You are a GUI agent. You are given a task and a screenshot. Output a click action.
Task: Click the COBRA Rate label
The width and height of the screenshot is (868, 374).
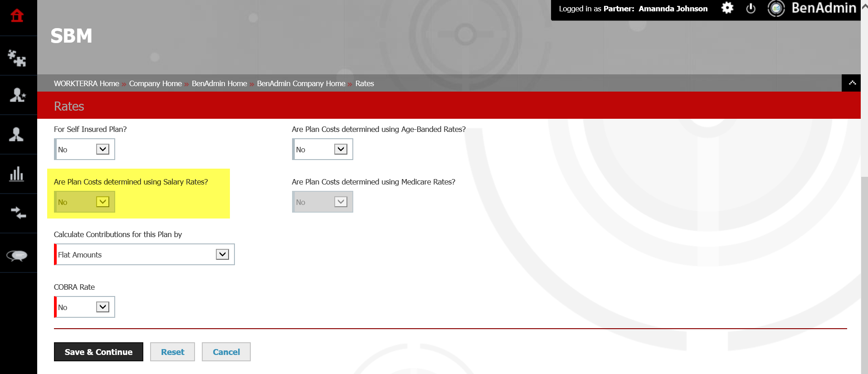pos(74,287)
